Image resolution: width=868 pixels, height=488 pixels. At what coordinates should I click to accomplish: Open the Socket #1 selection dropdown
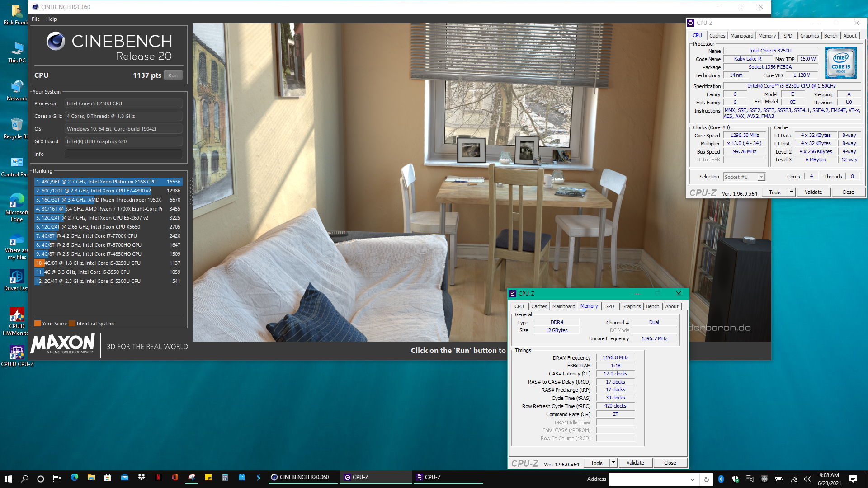tap(744, 177)
